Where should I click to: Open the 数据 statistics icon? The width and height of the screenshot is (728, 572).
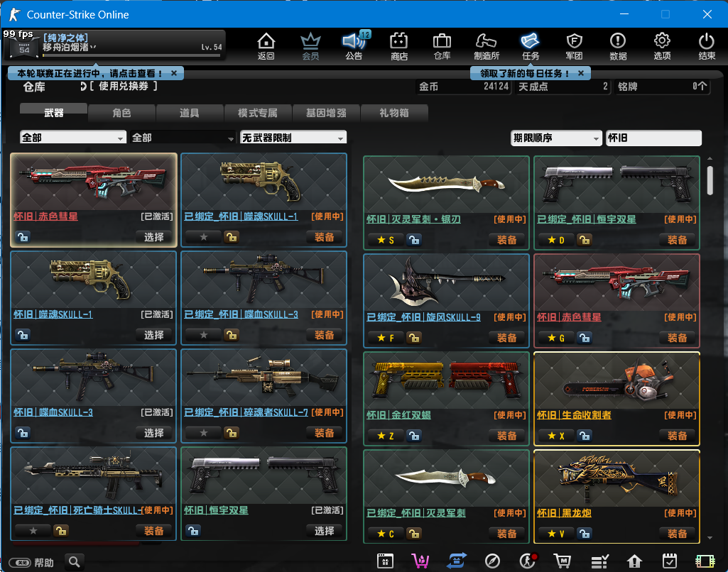tap(618, 46)
